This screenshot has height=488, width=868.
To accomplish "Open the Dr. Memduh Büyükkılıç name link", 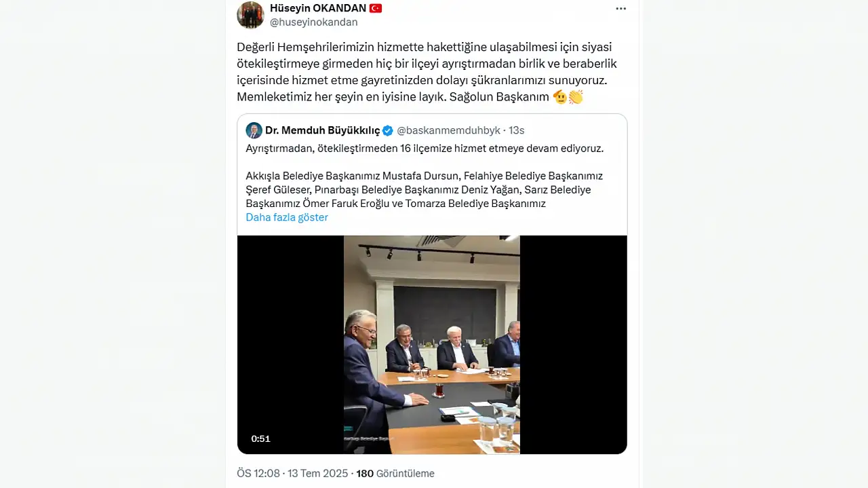I will (322, 130).
